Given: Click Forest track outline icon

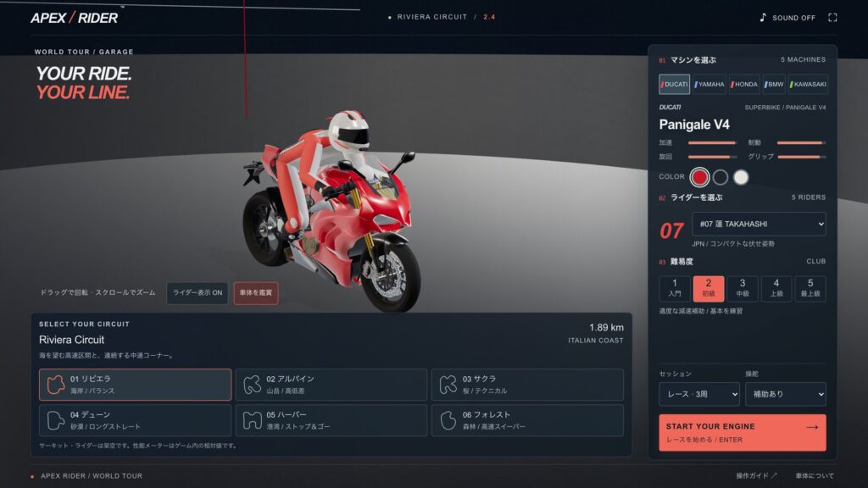Looking at the screenshot, I should click(448, 420).
